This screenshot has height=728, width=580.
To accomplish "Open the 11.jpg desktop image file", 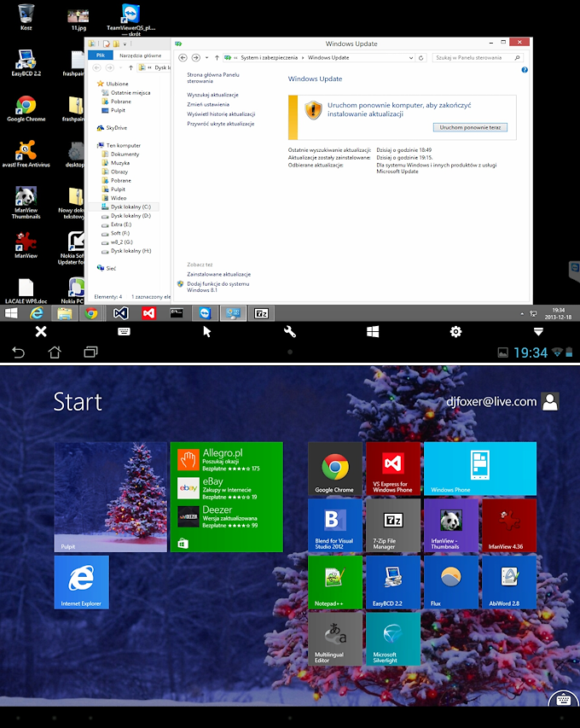I will click(x=78, y=20).
